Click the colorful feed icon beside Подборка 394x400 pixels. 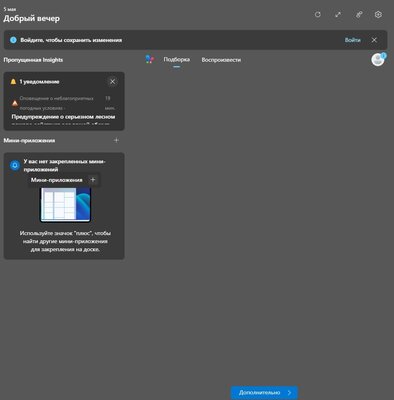coord(150,60)
